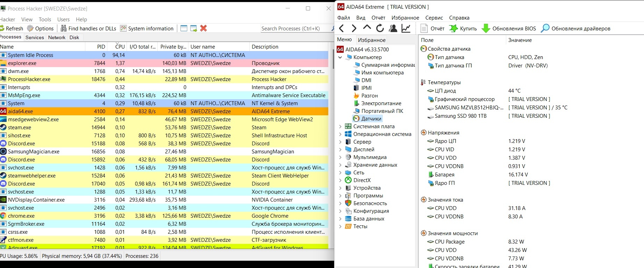Select the aida64.exe process row
The height and width of the screenshot is (268, 644).
(164, 111)
